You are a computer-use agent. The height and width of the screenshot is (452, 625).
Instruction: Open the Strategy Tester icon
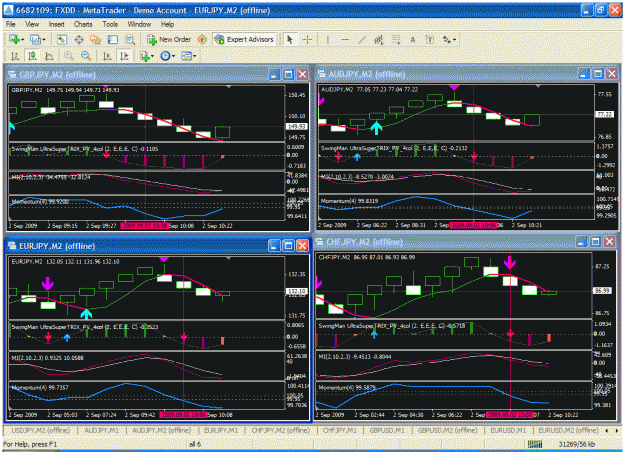(x=130, y=39)
